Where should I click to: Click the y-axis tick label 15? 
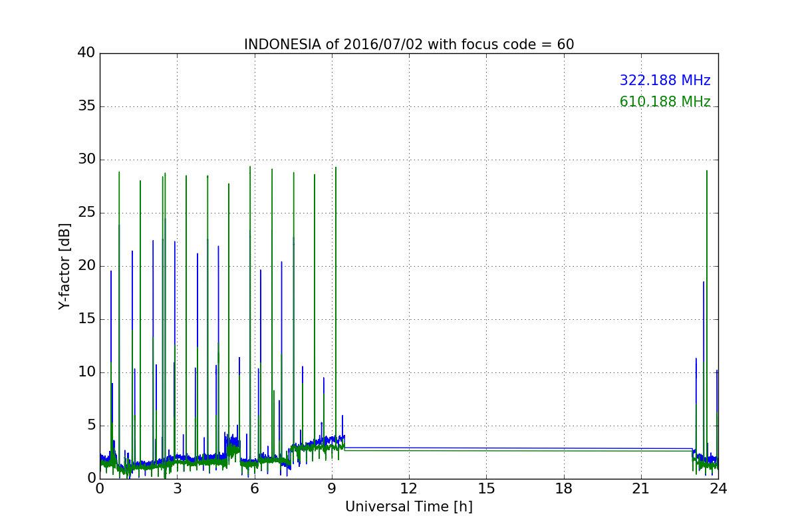click(86, 319)
